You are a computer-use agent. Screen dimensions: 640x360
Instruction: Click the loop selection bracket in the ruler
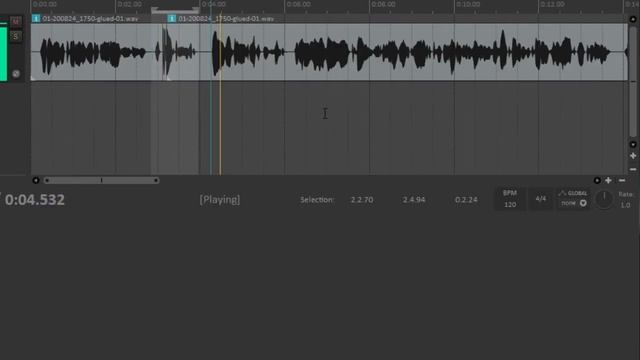175,10
